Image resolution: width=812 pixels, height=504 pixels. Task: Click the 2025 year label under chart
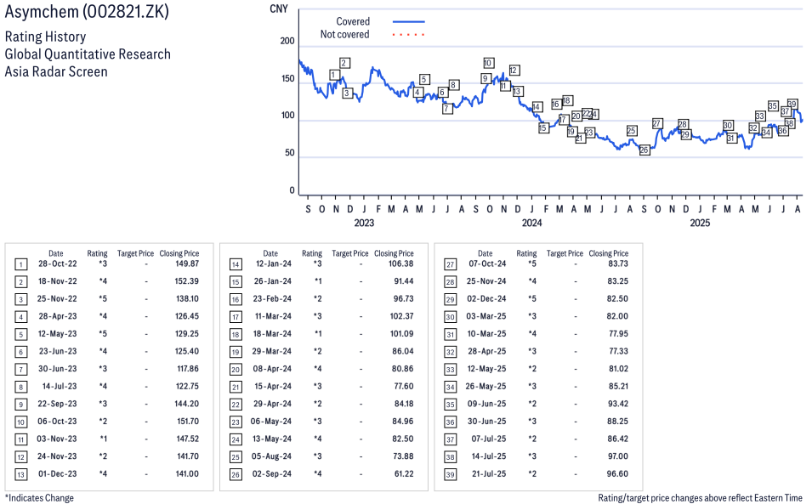[700, 223]
